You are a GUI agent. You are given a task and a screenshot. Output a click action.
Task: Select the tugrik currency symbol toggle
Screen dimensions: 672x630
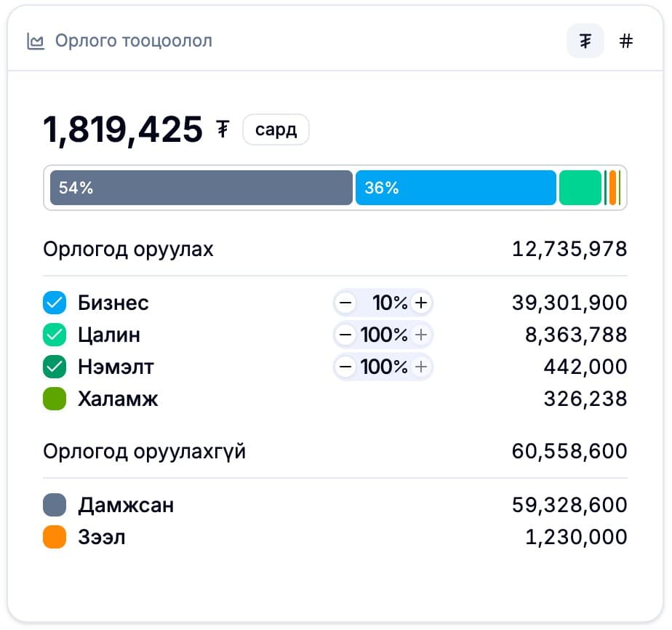tap(585, 41)
